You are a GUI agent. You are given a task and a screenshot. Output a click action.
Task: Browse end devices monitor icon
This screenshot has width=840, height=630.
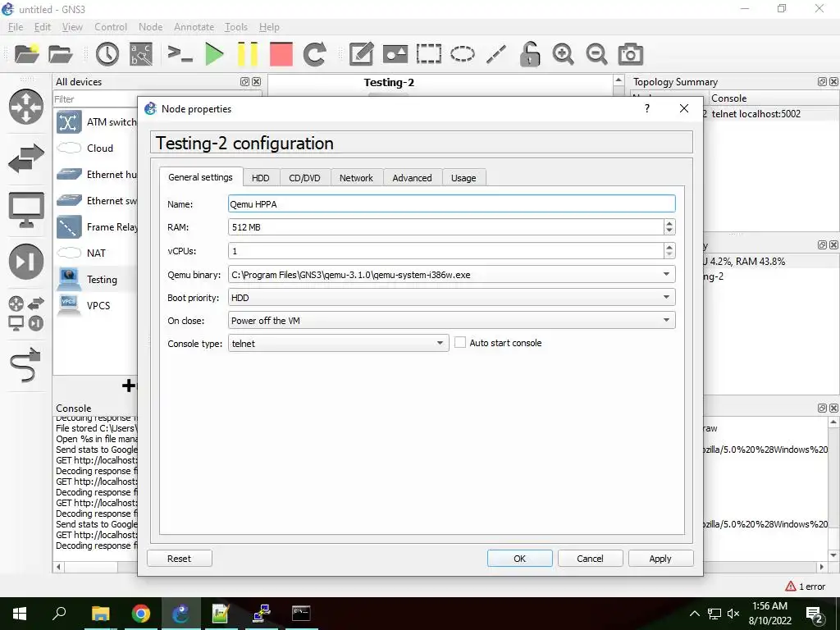(x=25, y=209)
